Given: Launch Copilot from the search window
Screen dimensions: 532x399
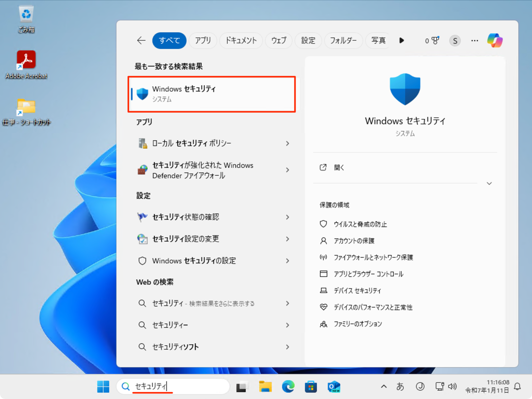Looking at the screenshot, I should click(x=495, y=40).
